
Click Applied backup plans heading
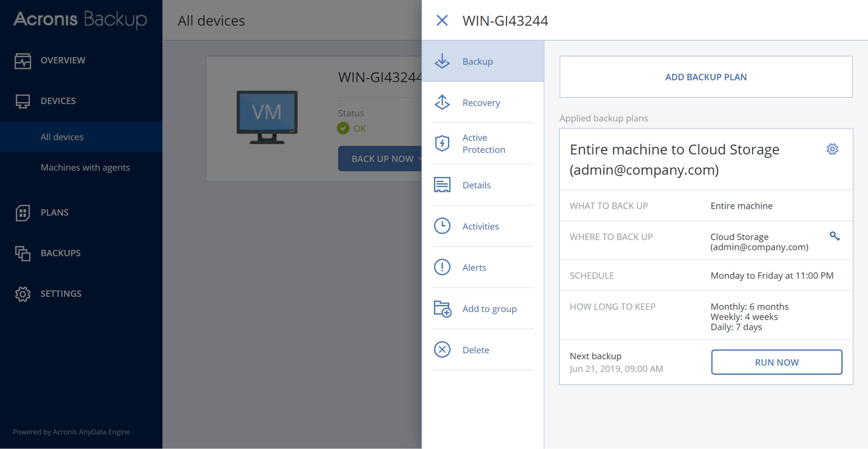pos(603,118)
